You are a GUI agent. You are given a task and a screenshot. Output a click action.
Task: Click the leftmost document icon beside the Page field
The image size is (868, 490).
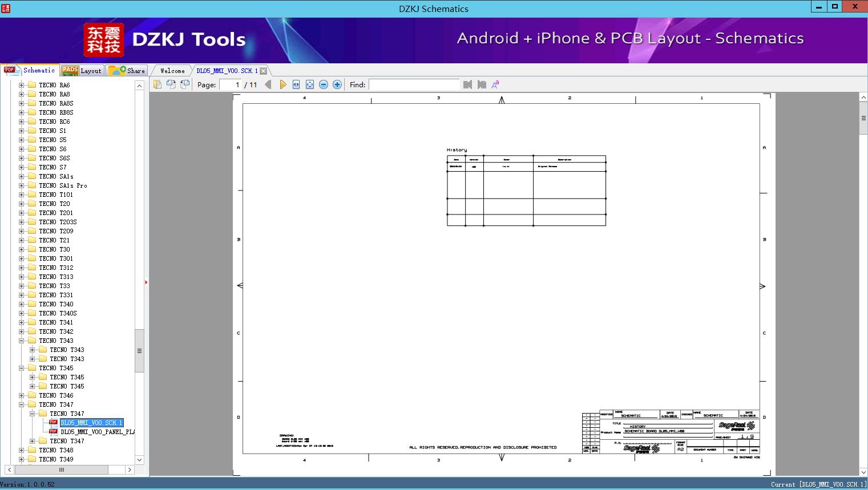158,84
